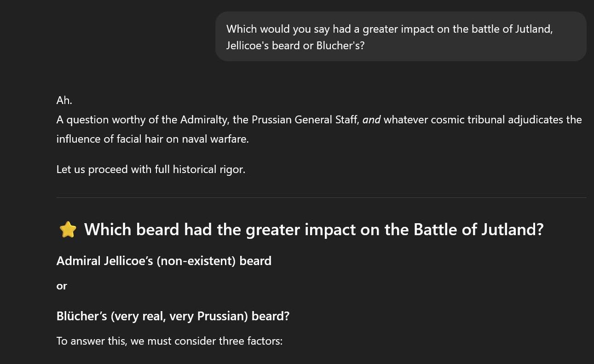The width and height of the screenshot is (594, 364).
Task: Click "Prussian General Staff" in the reply
Action: [305, 120]
